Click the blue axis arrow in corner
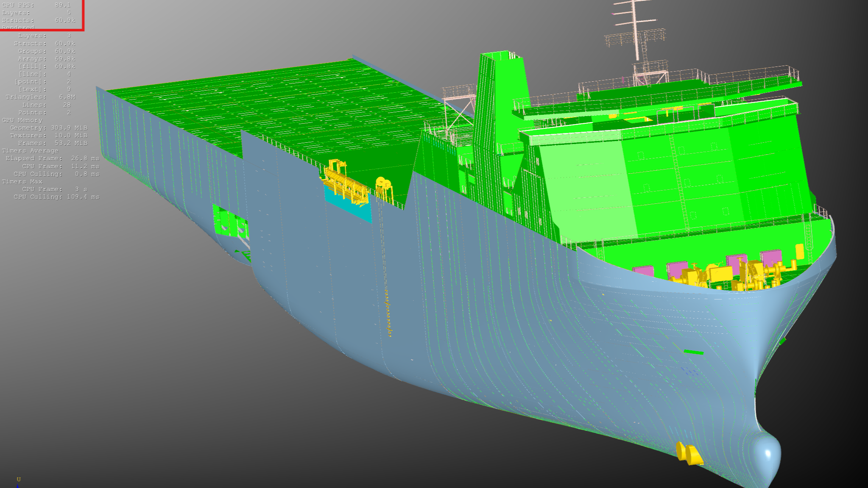Image resolution: width=868 pixels, height=488 pixels. coord(17,485)
